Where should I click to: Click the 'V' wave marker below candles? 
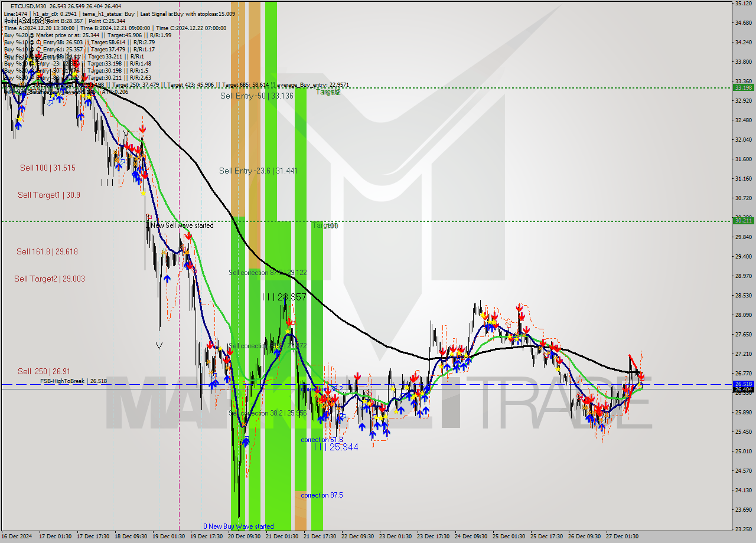tap(159, 346)
